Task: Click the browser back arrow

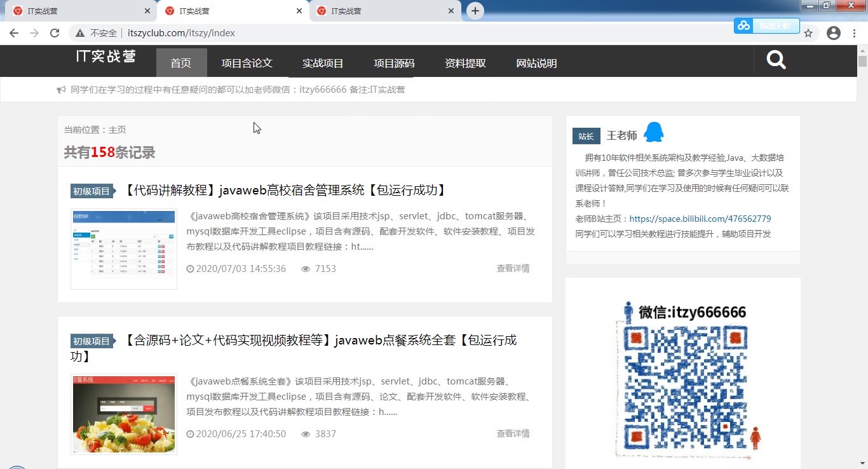Action: click(14, 33)
